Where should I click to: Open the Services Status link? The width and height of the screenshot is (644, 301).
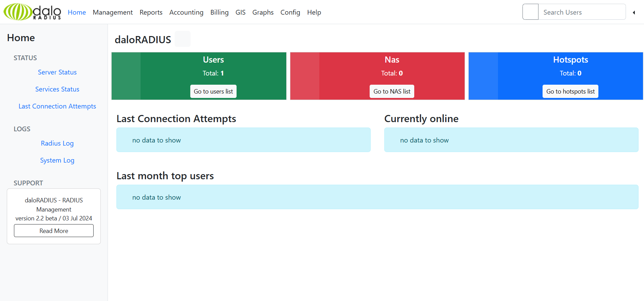point(57,89)
